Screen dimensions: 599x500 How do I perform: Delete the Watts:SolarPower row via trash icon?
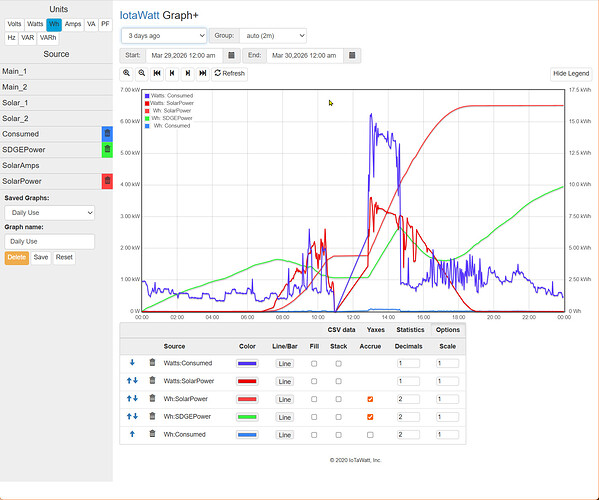click(152, 380)
